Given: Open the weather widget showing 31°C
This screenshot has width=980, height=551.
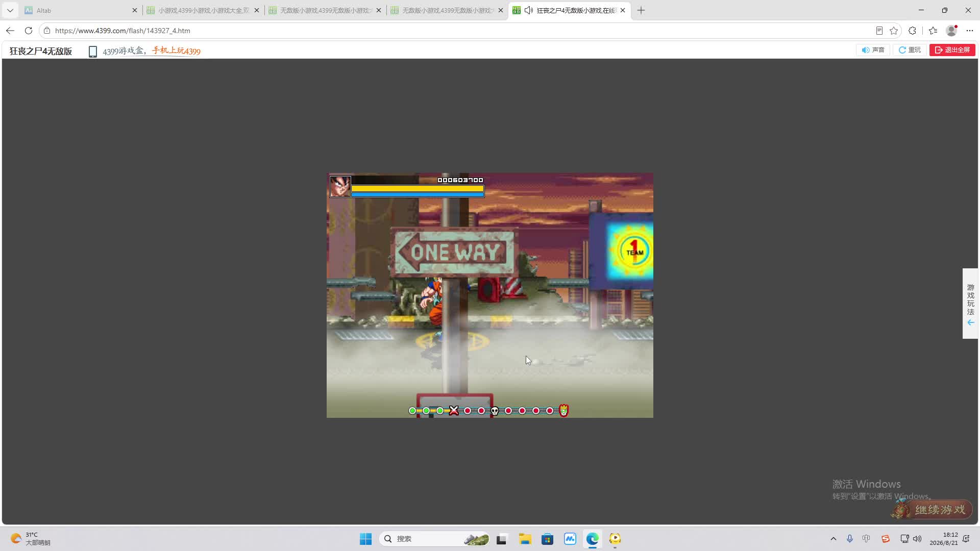Looking at the screenshot, I should [31, 539].
